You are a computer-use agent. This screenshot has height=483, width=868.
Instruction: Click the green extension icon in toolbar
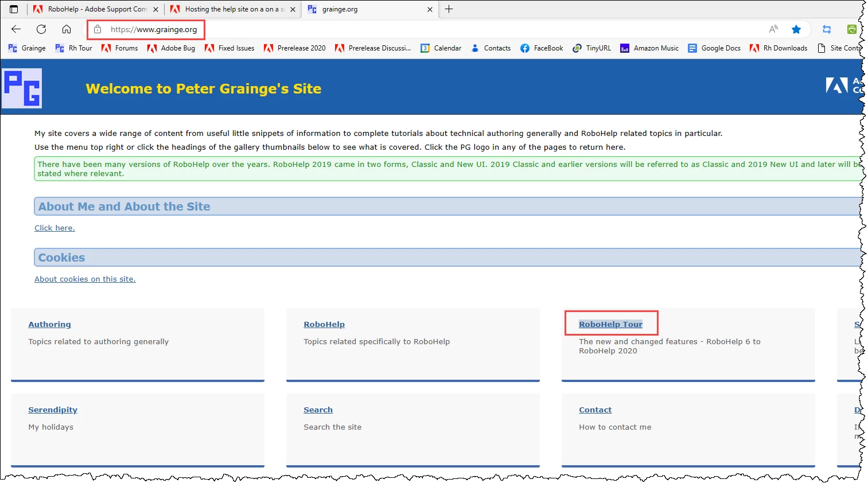pos(852,29)
